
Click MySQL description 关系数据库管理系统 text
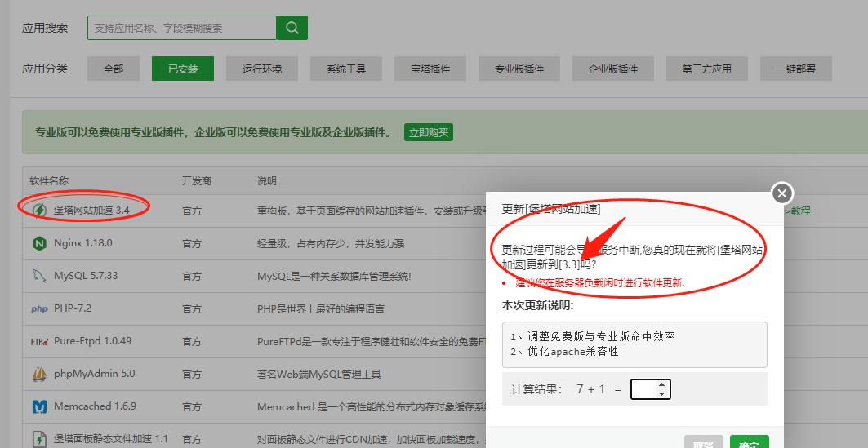point(334,276)
